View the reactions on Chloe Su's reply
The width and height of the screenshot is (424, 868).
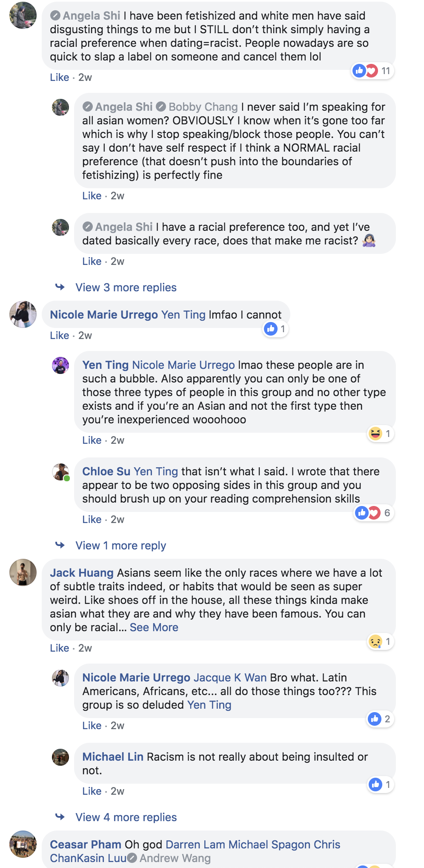374,513
